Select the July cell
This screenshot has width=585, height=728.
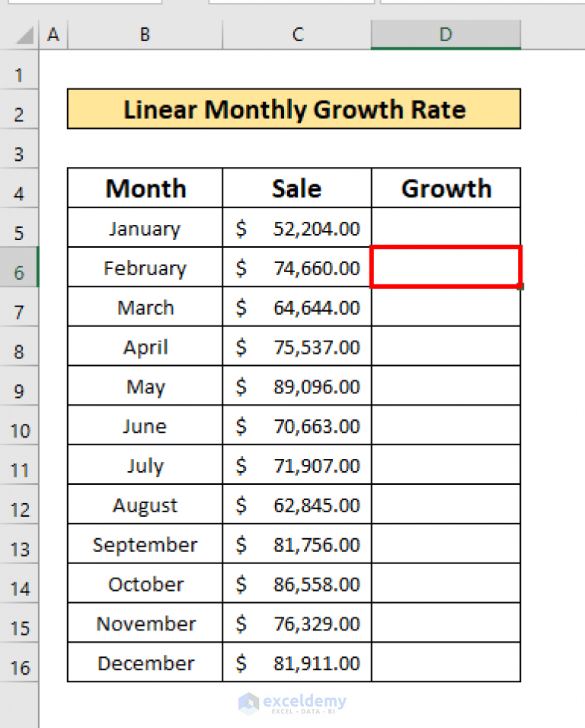coord(145,465)
